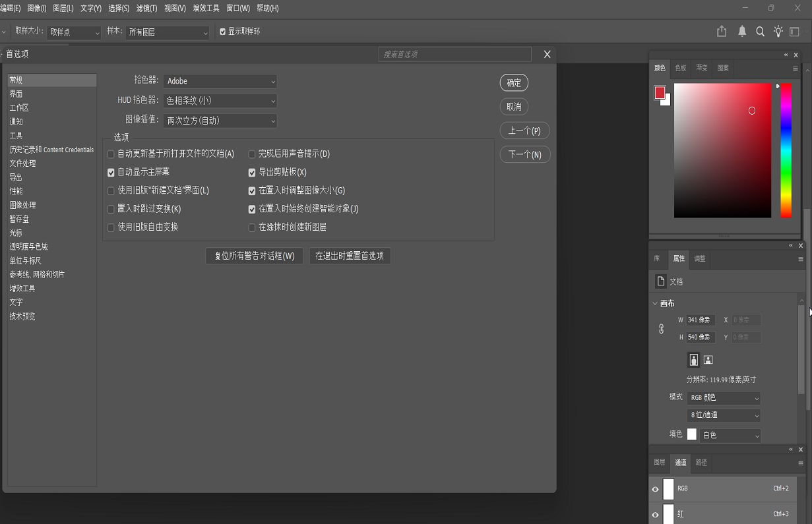The height and width of the screenshot is (524, 812).
Task: Click the white 填色 color swatch
Action: (x=691, y=434)
